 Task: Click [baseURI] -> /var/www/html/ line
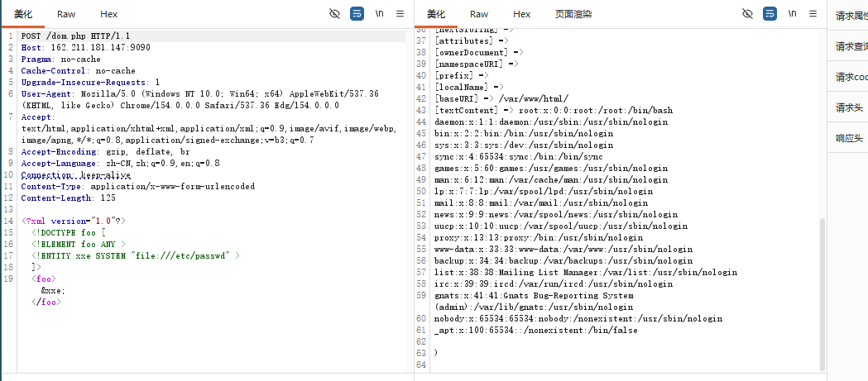pos(501,98)
